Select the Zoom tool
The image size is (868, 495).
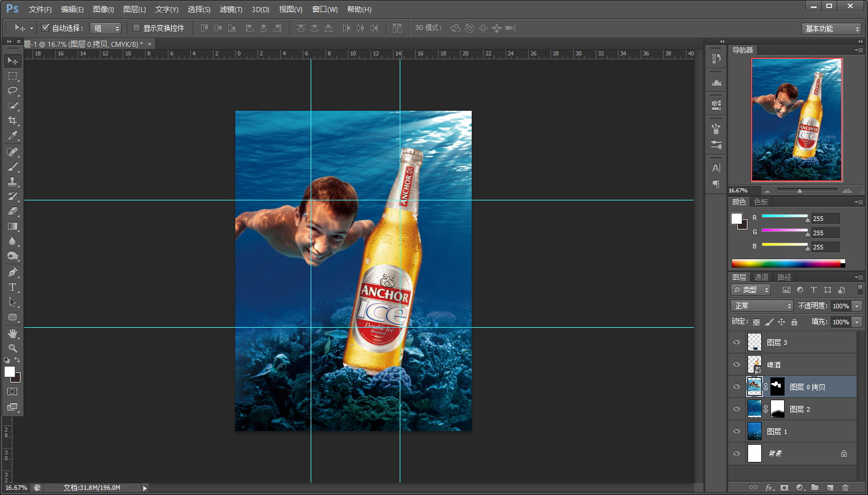[x=13, y=348]
